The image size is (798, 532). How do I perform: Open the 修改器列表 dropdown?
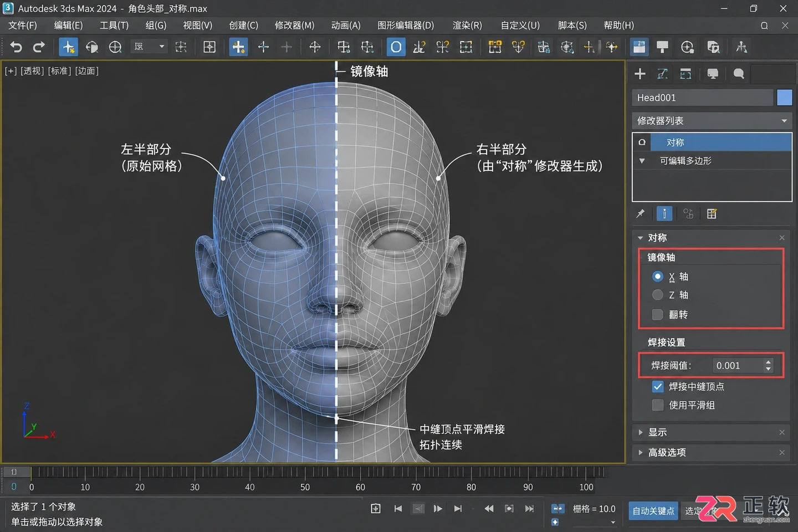click(x=712, y=121)
